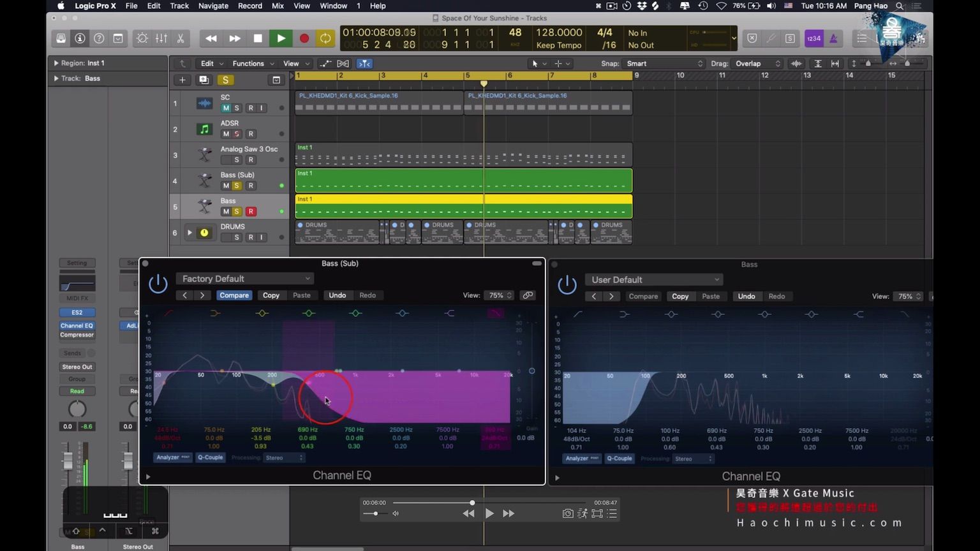Click the green Play button
Viewport: 980px width, 551px height.
click(281, 38)
